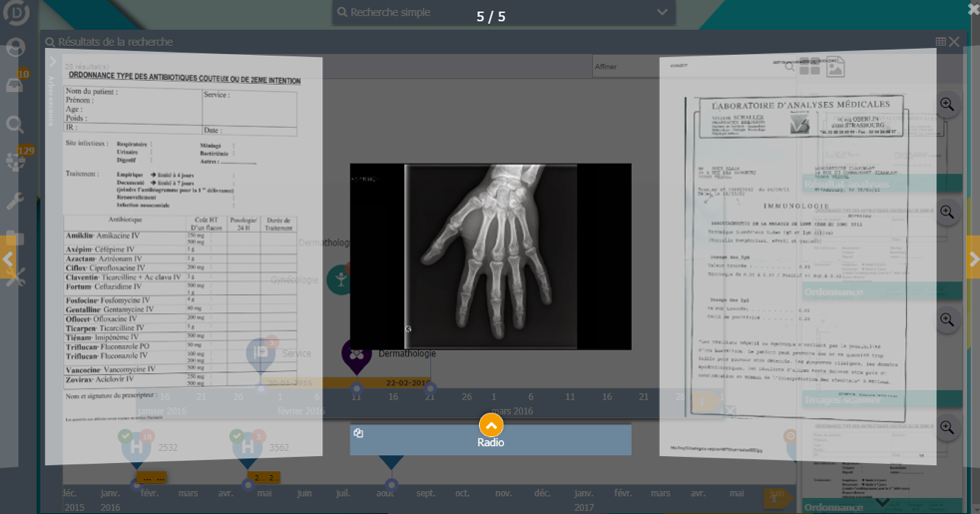
Task: Switch to the table view icon
Action: tap(941, 42)
